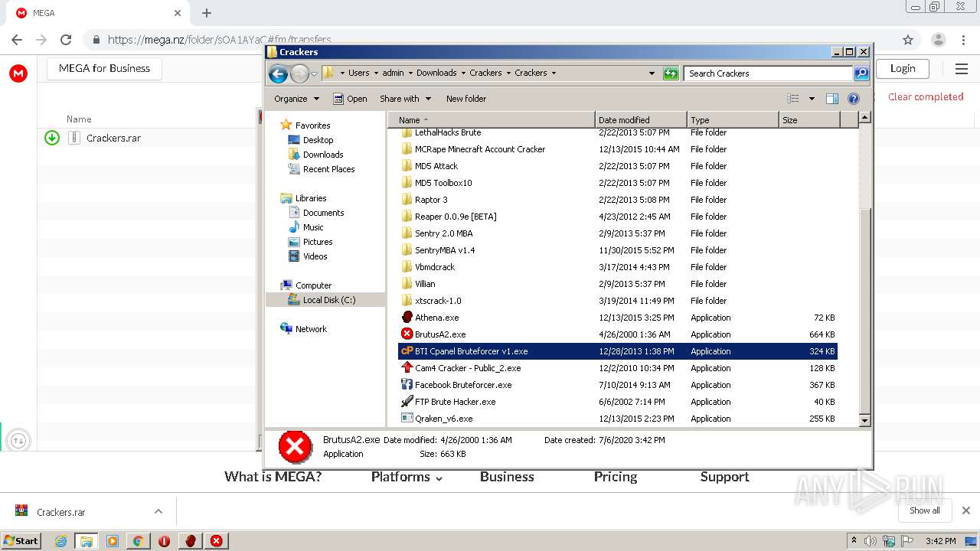Click Show all downloads button
The width and height of the screenshot is (980, 551).
click(x=924, y=510)
